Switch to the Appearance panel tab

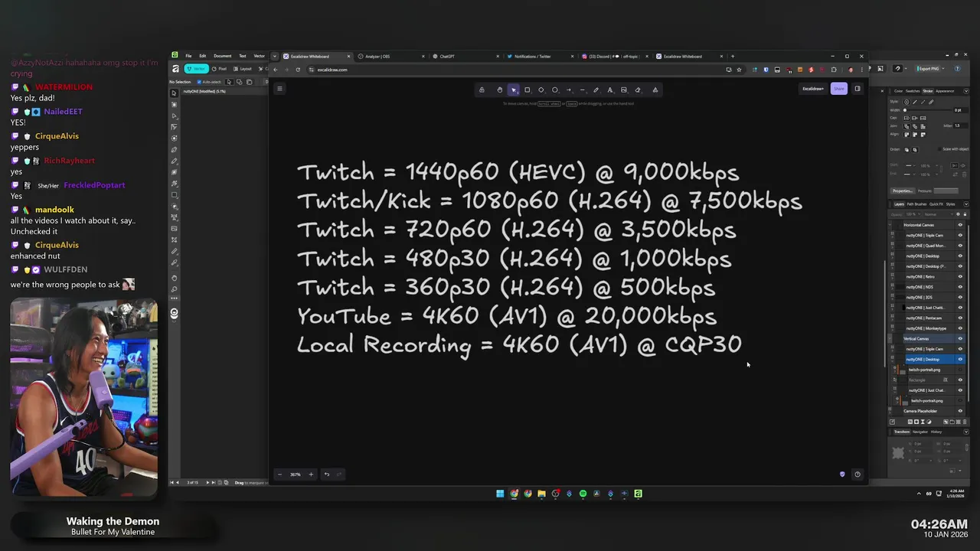(946, 91)
